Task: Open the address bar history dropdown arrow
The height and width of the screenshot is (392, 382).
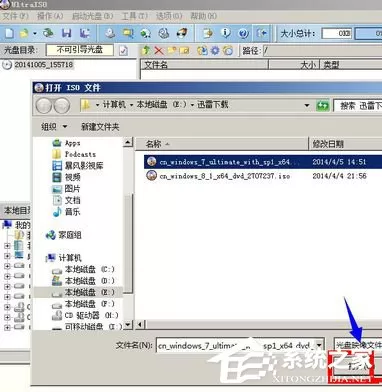Action: click(307, 106)
